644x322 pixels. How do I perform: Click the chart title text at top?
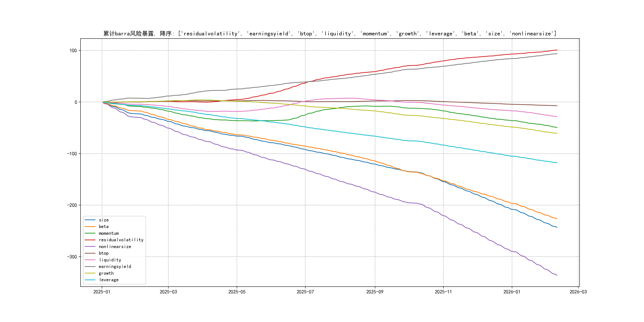pos(330,34)
